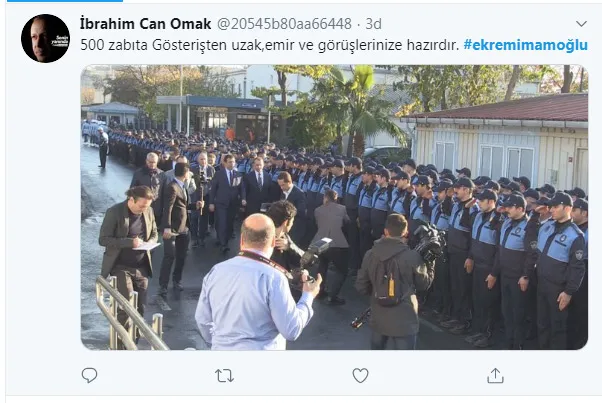Reply to İbrahim Can Omak's tweet

tap(89, 375)
